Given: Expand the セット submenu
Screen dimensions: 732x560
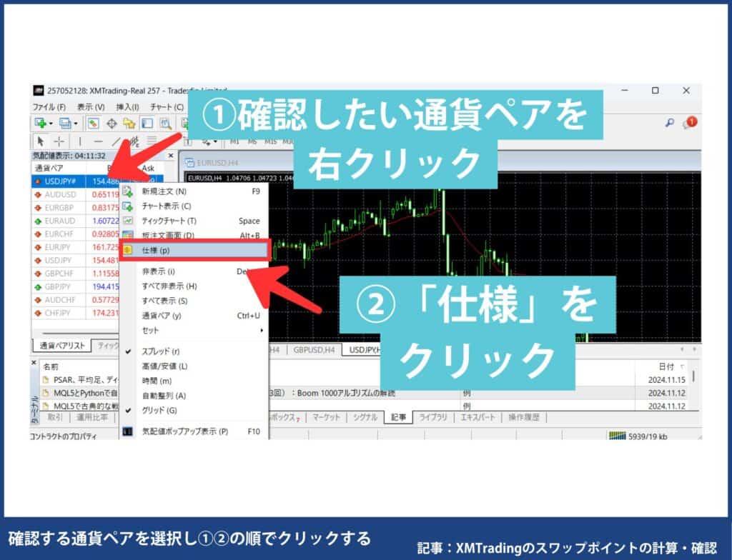Looking at the screenshot, I should point(194,330).
